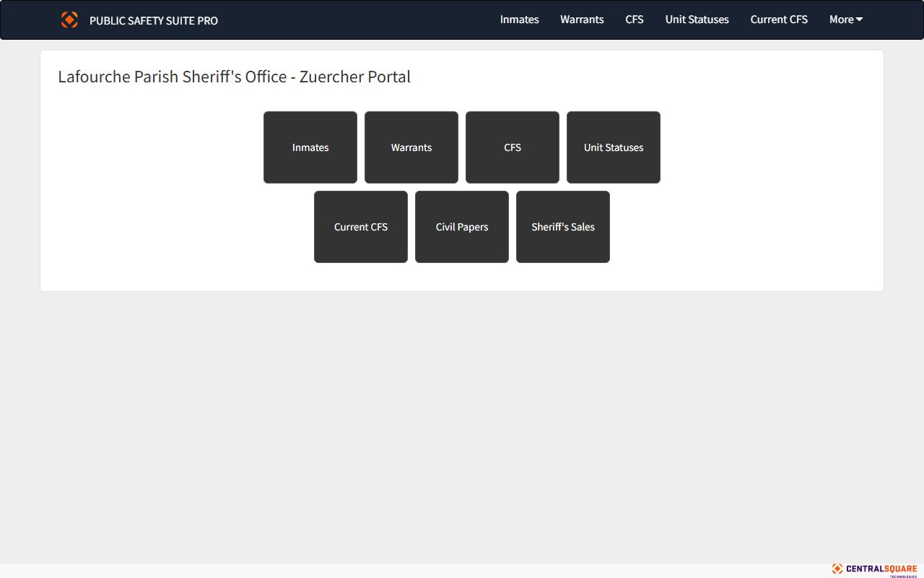The image size is (924, 578).
Task: Click the caret arrow beside More
Action: coord(859,20)
